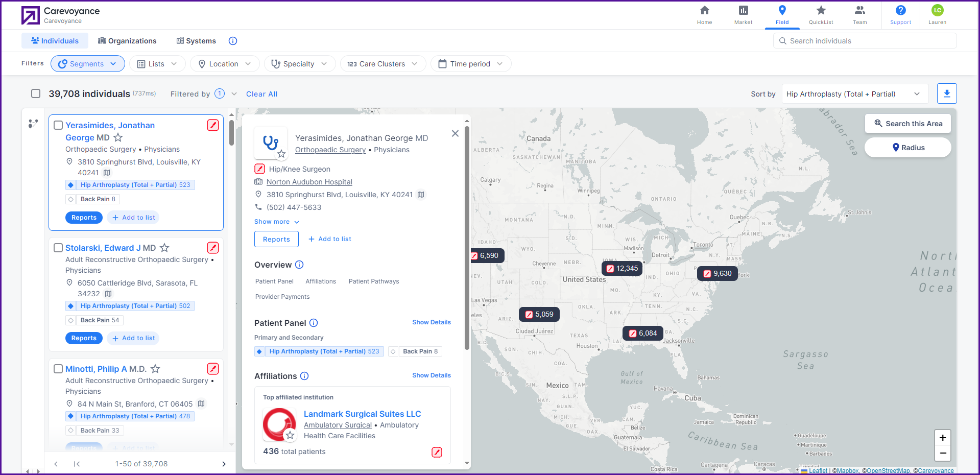The height and width of the screenshot is (475, 980).
Task: Favorite Minotti, Philip A M.D. star
Action: [x=155, y=369]
